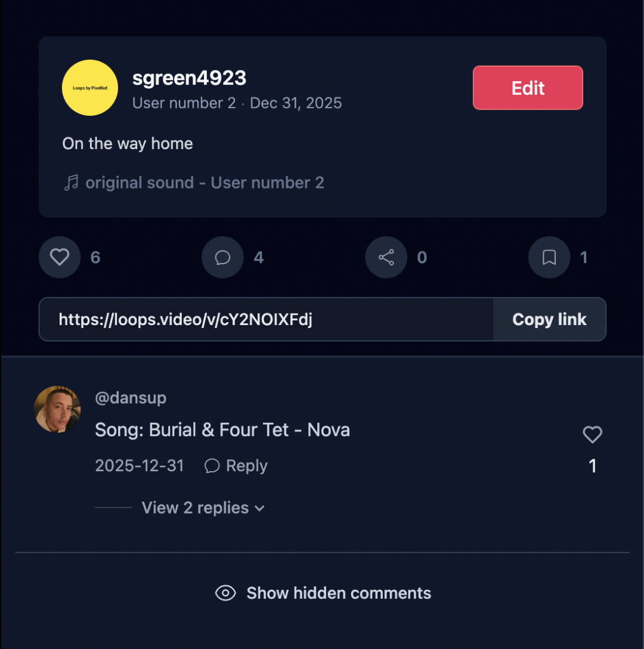Click the caption On the way home
Viewport: 644px width, 649px height.
pyautogui.click(x=128, y=144)
